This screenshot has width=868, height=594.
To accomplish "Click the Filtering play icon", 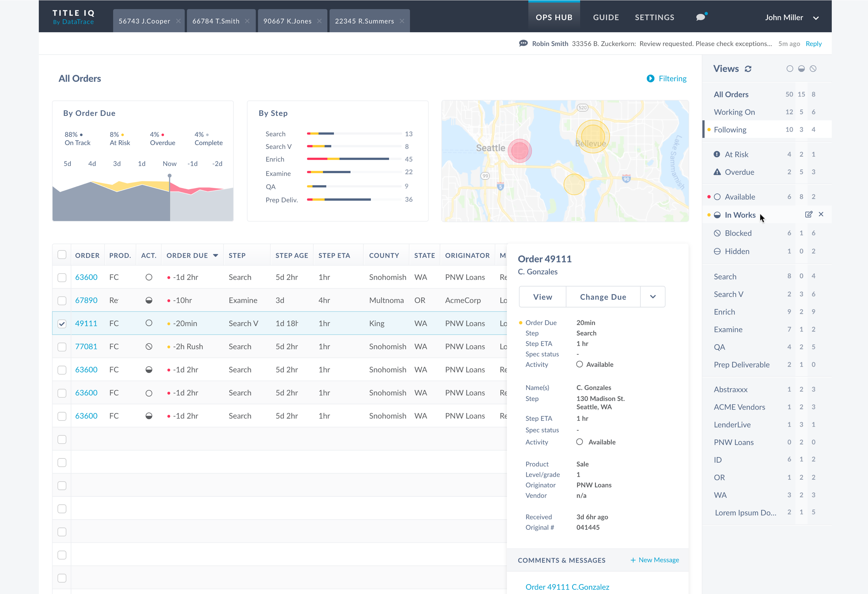I will coord(650,79).
